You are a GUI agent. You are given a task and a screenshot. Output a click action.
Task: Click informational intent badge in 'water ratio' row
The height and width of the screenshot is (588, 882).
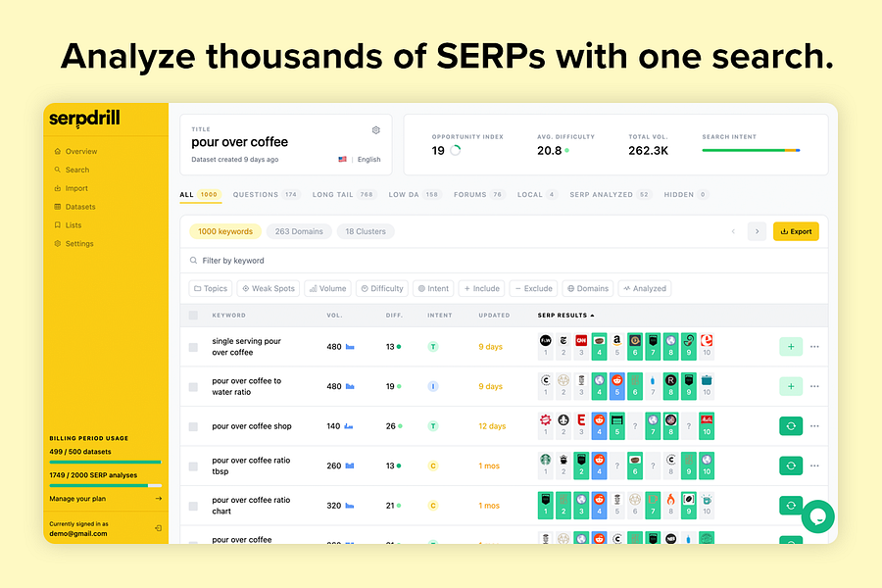click(432, 386)
